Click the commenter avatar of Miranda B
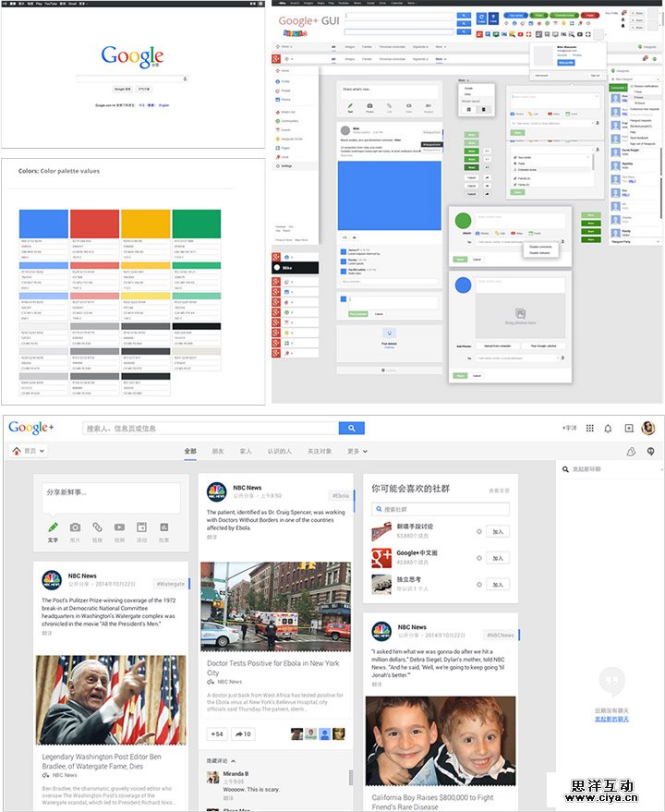This screenshot has height=812, width=665. coord(212,777)
